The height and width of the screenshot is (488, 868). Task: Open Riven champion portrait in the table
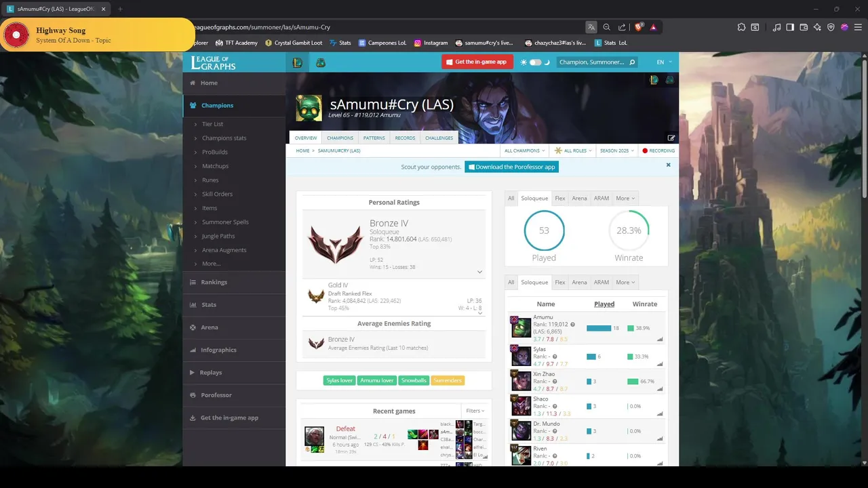(x=521, y=455)
